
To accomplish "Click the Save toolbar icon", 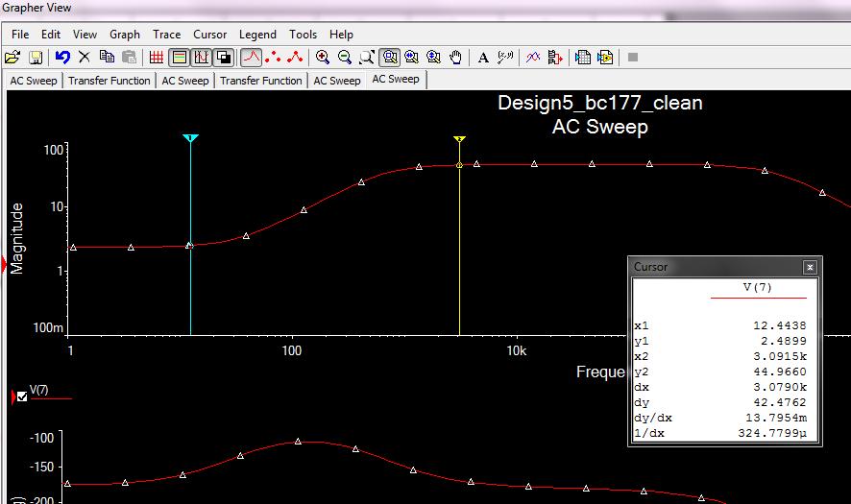I will coord(36,57).
